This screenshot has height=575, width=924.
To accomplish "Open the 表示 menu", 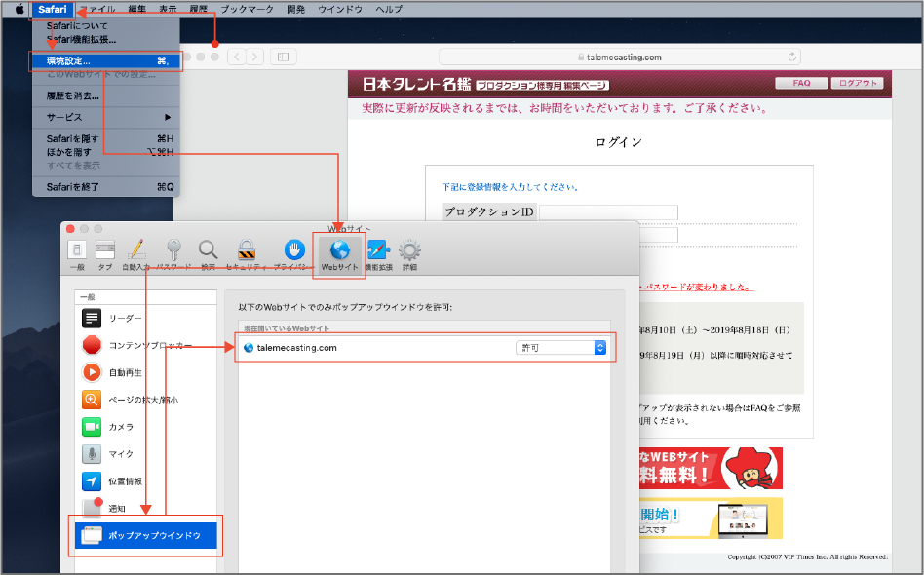I will tap(168, 9).
